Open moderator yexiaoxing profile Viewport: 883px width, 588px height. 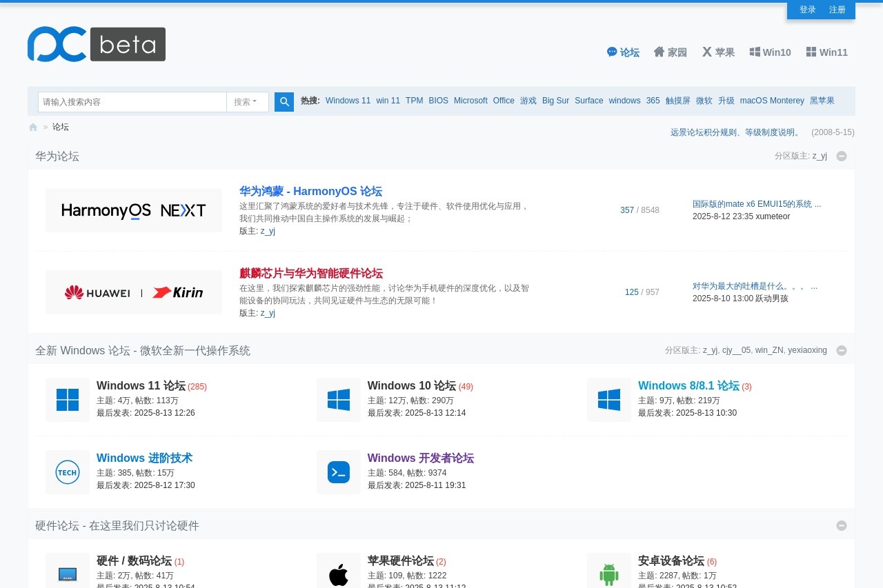click(x=807, y=350)
